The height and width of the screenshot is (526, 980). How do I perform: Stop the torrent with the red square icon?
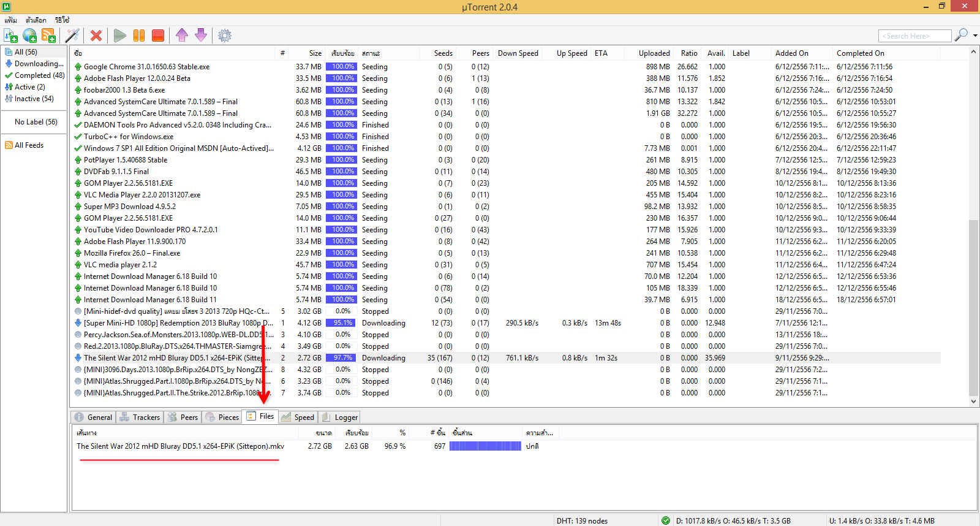[158, 36]
